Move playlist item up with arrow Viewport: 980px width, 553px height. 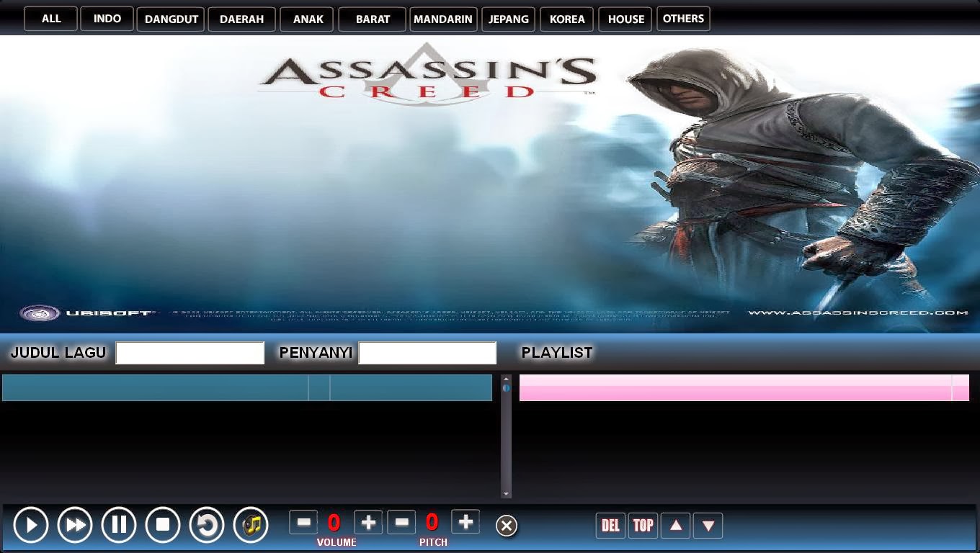675,525
